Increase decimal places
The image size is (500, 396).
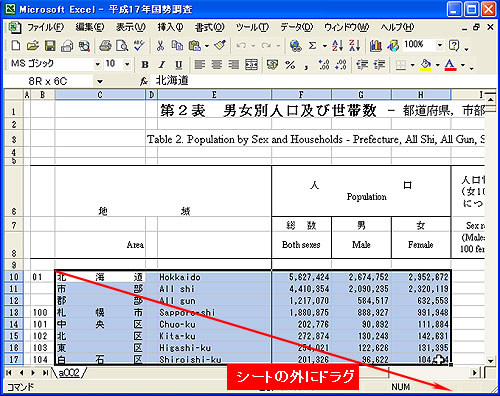[324, 64]
